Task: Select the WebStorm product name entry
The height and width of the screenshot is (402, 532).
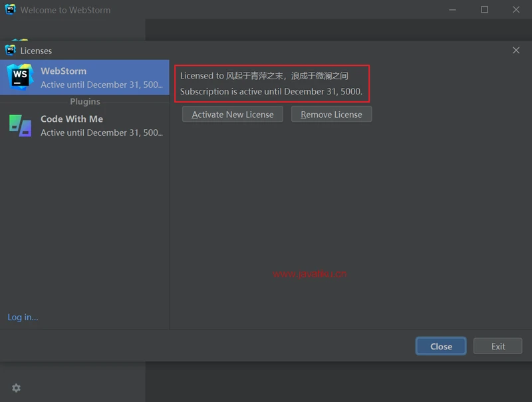Action: point(64,71)
